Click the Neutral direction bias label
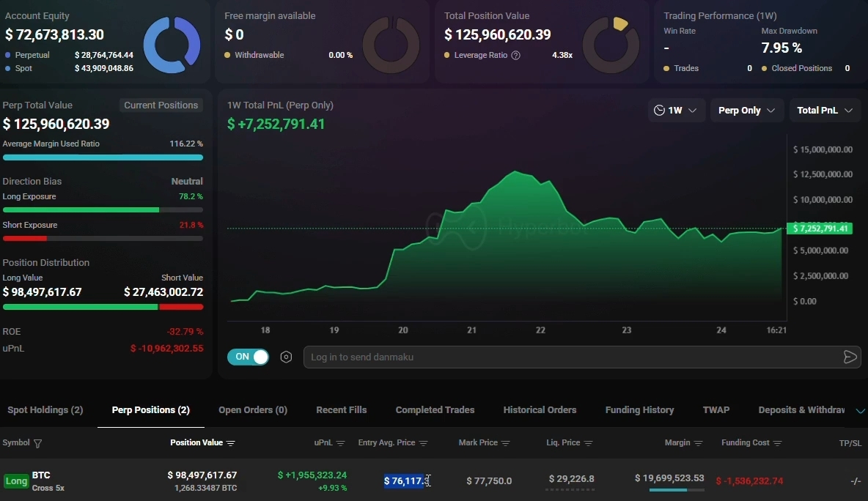The width and height of the screenshot is (868, 501). coord(187,182)
